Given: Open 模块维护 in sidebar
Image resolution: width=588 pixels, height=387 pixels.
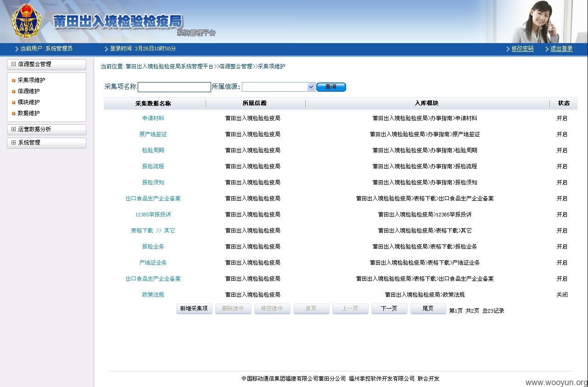Looking at the screenshot, I should click(28, 102).
